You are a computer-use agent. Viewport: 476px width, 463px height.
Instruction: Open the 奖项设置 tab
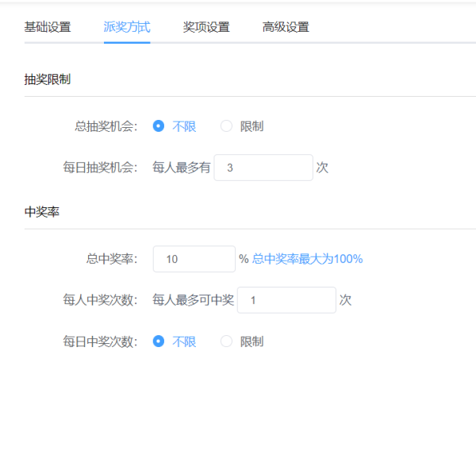coord(206,27)
